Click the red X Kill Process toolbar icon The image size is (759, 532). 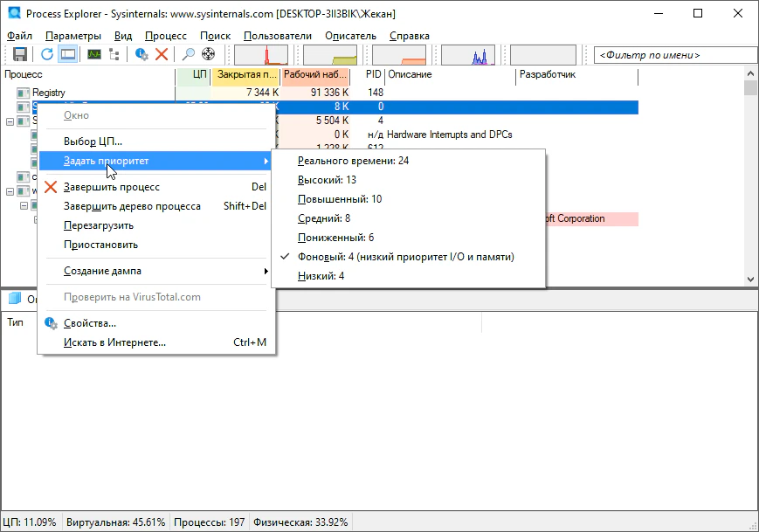point(162,54)
